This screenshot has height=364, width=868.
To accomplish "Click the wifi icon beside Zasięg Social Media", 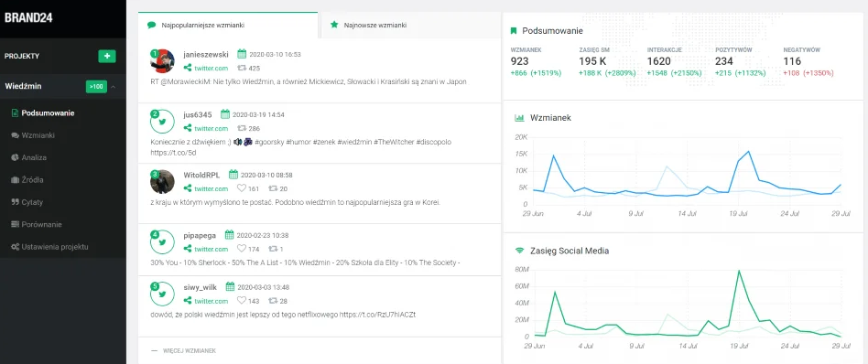I will click(x=519, y=250).
